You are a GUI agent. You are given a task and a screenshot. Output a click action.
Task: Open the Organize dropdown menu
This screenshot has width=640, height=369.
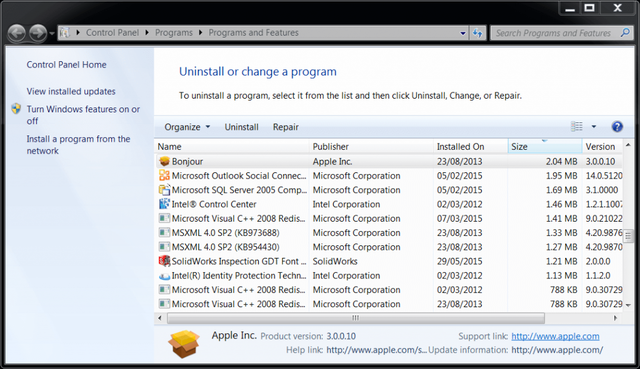(x=187, y=127)
